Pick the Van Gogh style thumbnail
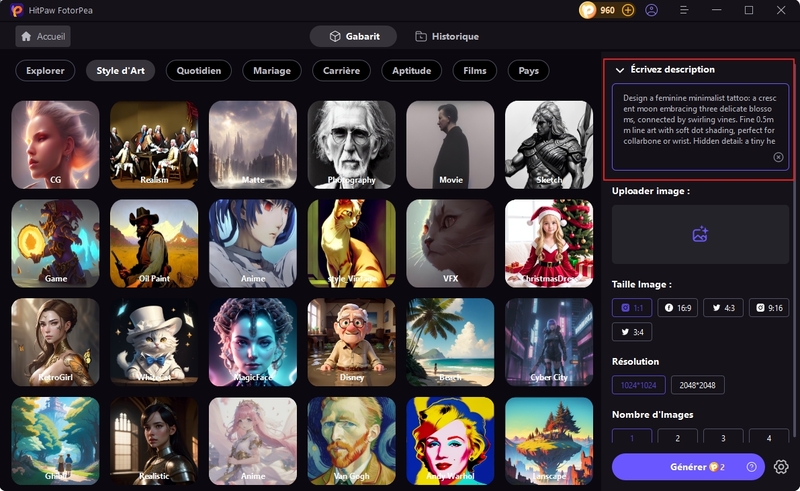The height and width of the screenshot is (491, 800). pos(351,440)
